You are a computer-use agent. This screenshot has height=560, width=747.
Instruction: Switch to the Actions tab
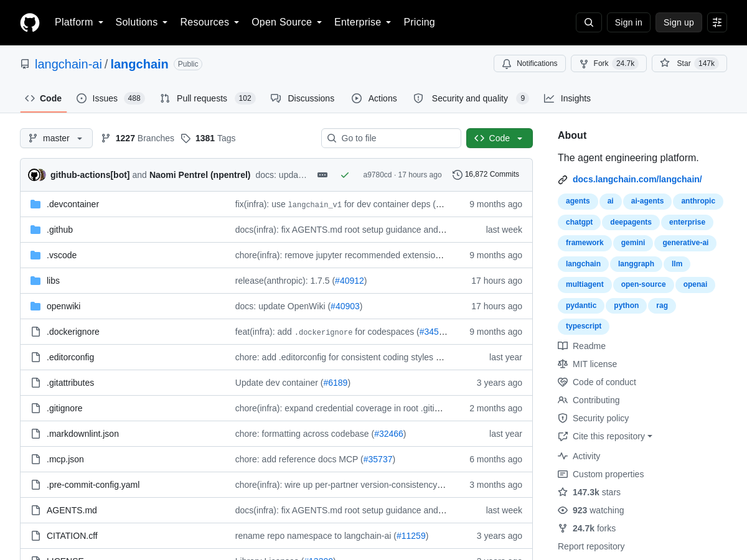click(x=374, y=98)
